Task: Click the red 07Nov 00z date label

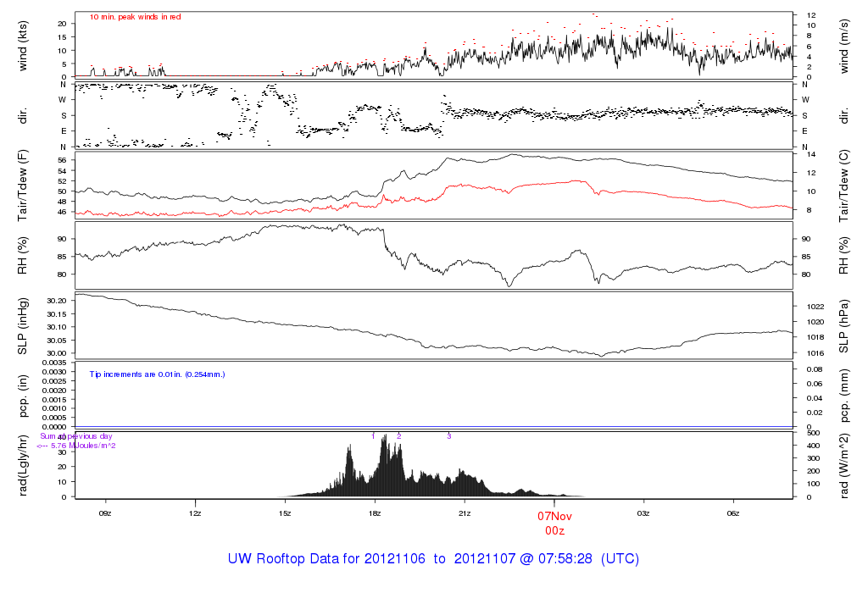Action: [x=554, y=524]
